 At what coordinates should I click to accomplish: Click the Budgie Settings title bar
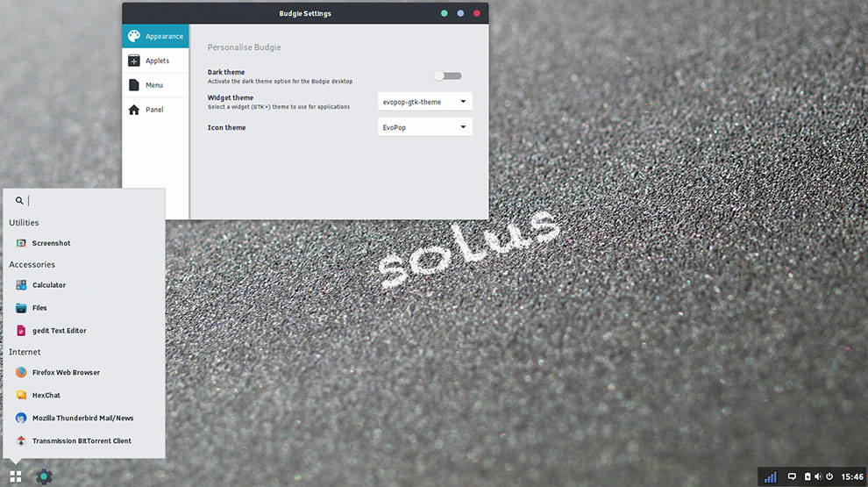click(x=305, y=13)
